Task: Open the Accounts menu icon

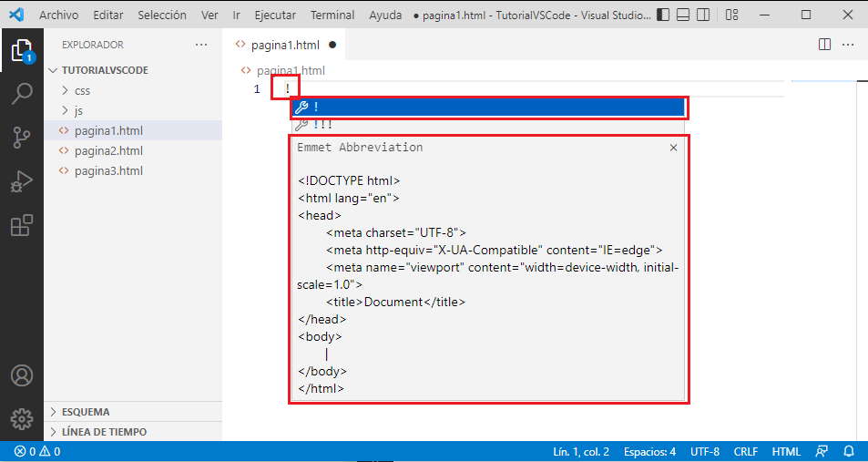Action: (22, 375)
